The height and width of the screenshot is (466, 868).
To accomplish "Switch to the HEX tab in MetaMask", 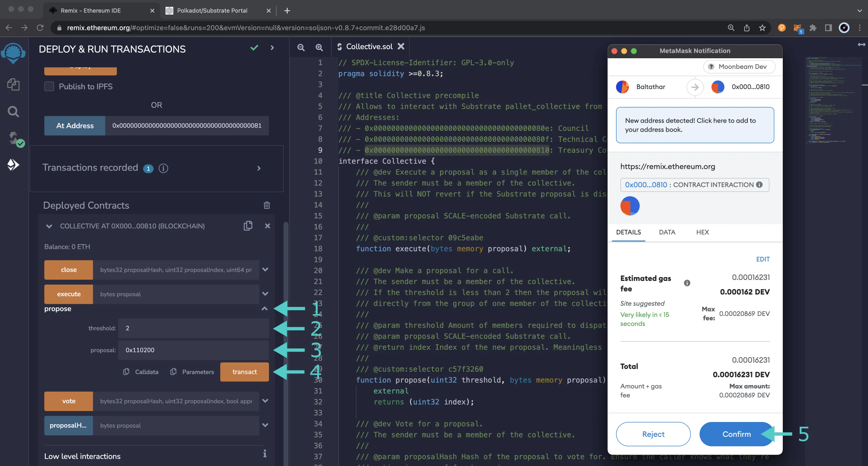I will pos(702,231).
